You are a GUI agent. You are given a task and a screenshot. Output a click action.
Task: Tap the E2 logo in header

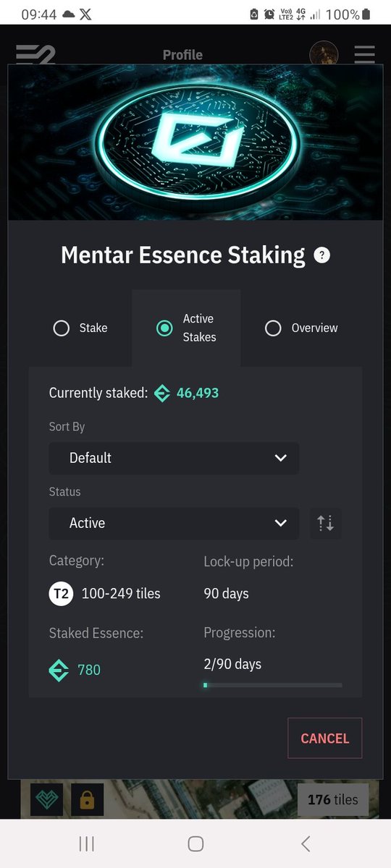pyautogui.click(x=35, y=54)
